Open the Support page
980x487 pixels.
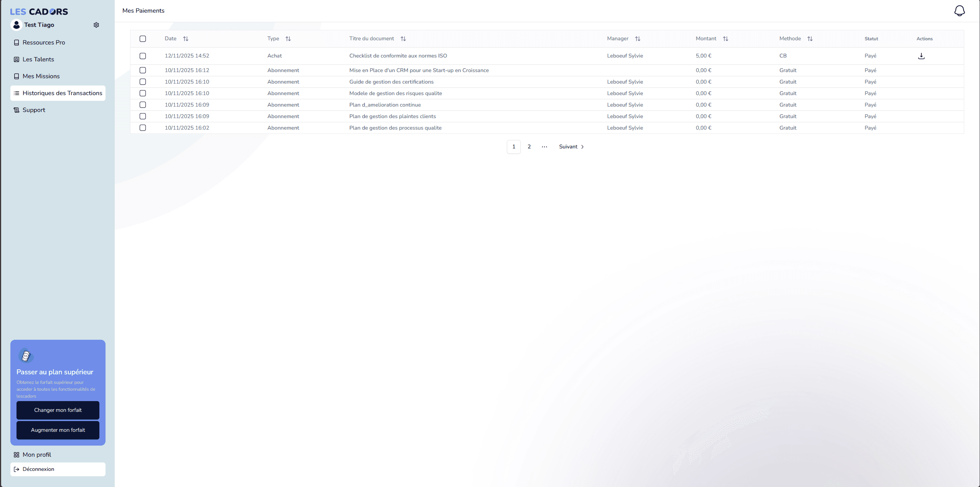[58, 110]
